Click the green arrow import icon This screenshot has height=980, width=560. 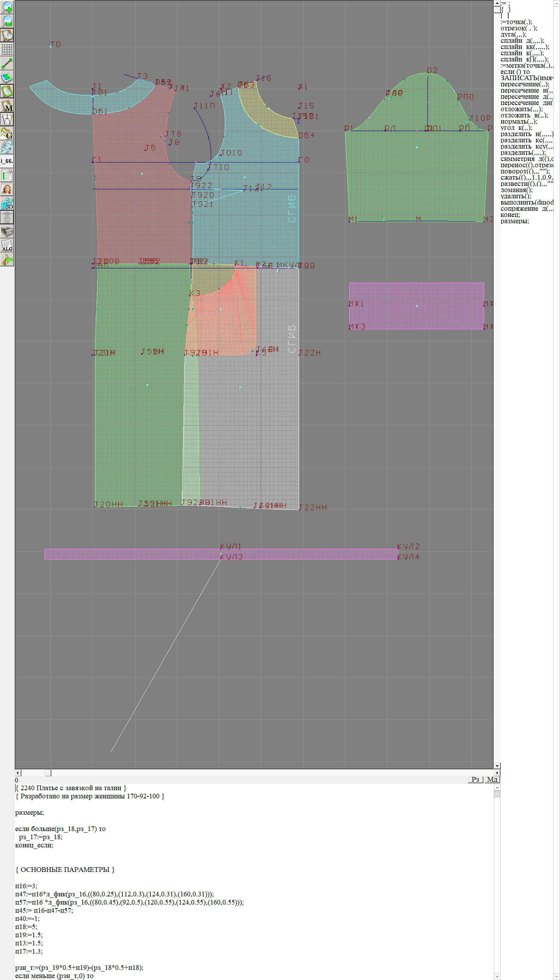[7, 259]
